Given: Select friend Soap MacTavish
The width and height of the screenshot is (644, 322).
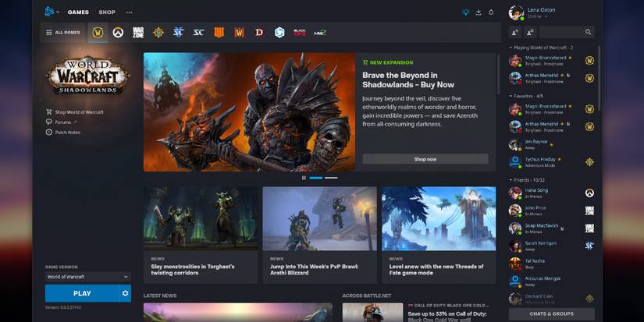Looking at the screenshot, I should (x=550, y=228).
